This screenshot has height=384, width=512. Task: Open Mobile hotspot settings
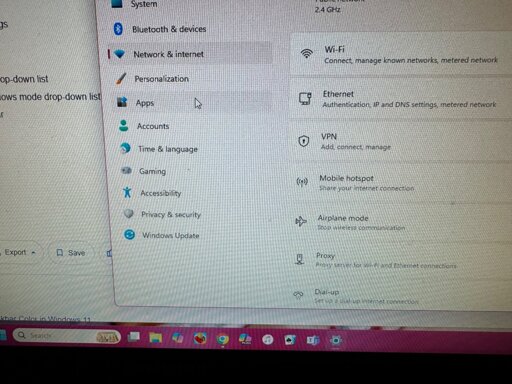[x=401, y=183]
